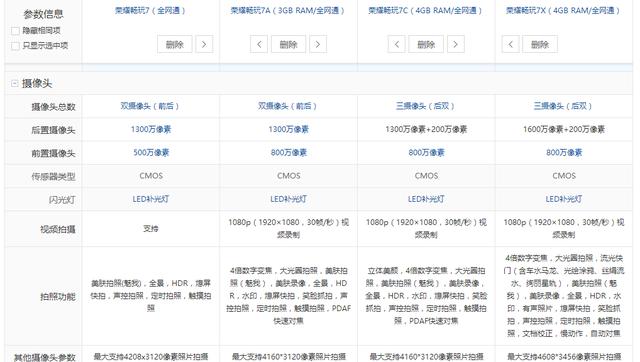
Task: Open 荣耀畅玩7C（4GB RAM/全网通）link
Action: 425,11
